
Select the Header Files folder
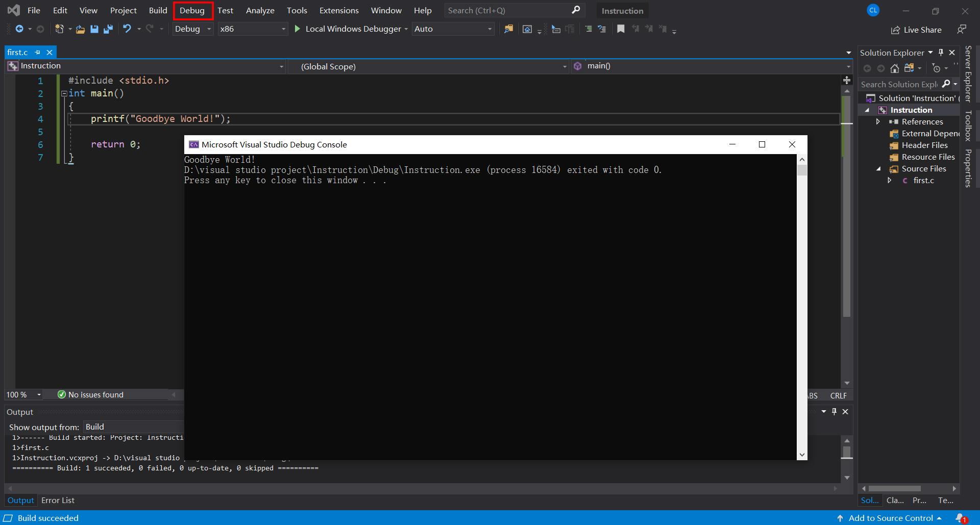pyautogui.click(x=924, y=145)
